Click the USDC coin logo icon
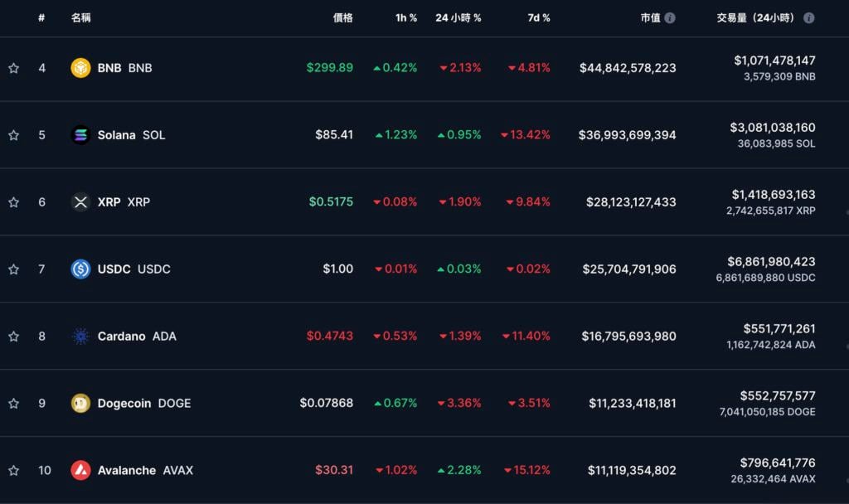This screenshot has height=504, width=849. coord(80,269)
